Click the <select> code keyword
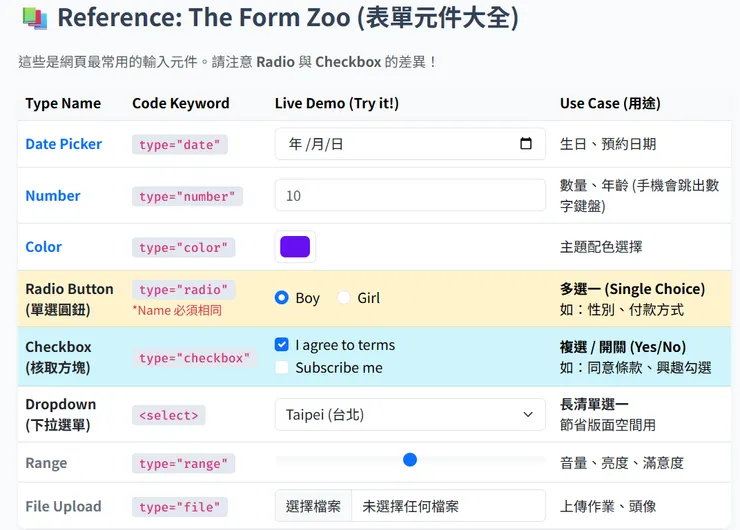Viewport: 740px width, 530px height. [168, 415]
